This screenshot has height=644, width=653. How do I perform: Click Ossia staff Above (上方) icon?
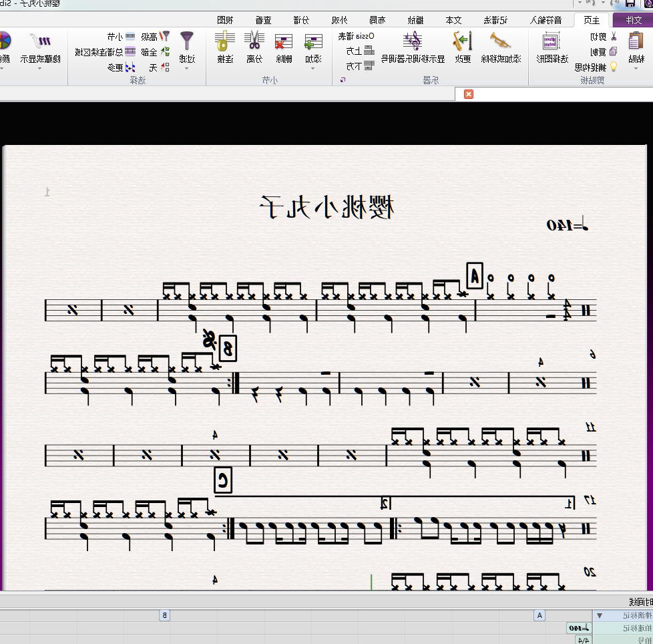[369, 51]
